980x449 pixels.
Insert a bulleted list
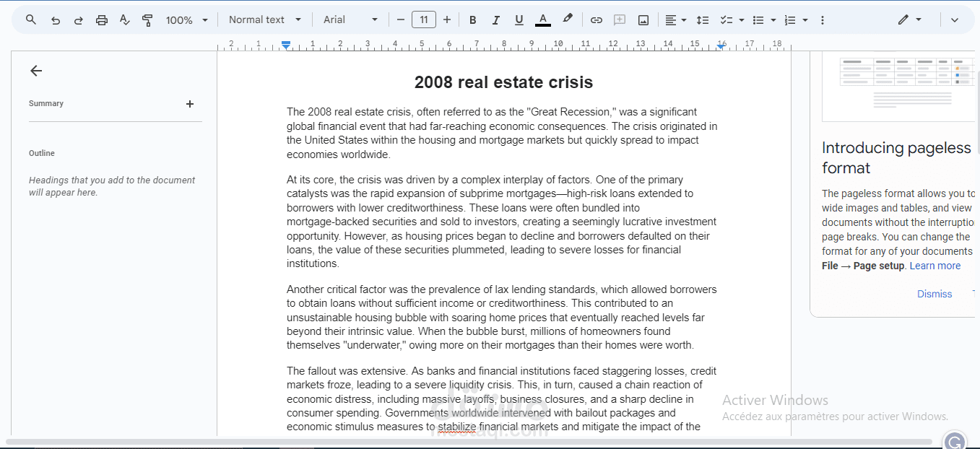click(x=758, y=20)
